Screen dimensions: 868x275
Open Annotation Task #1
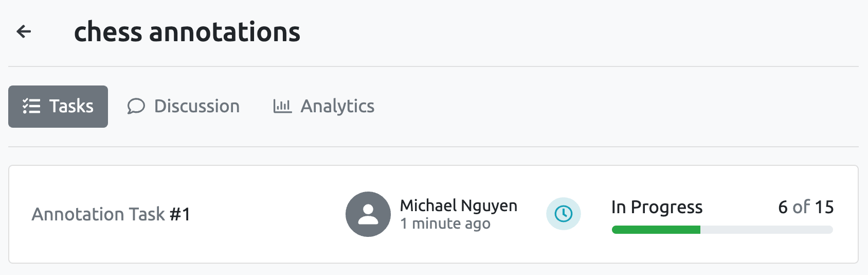(98, 214)
